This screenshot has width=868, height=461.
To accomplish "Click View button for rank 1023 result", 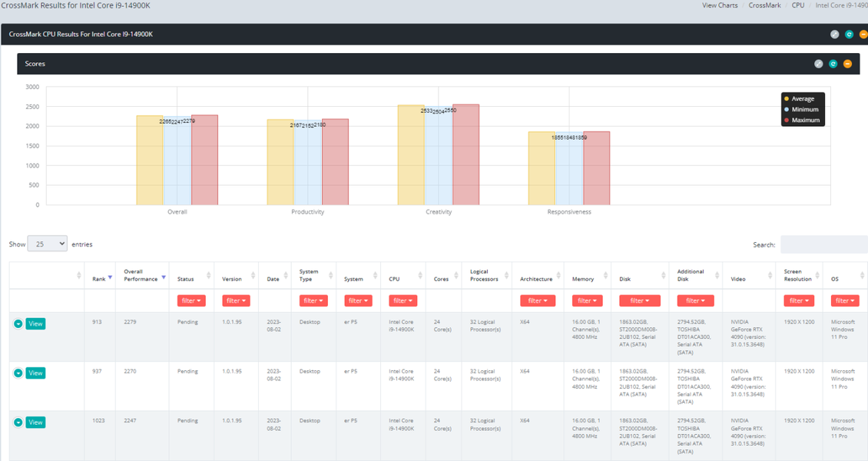I will 35,423.
